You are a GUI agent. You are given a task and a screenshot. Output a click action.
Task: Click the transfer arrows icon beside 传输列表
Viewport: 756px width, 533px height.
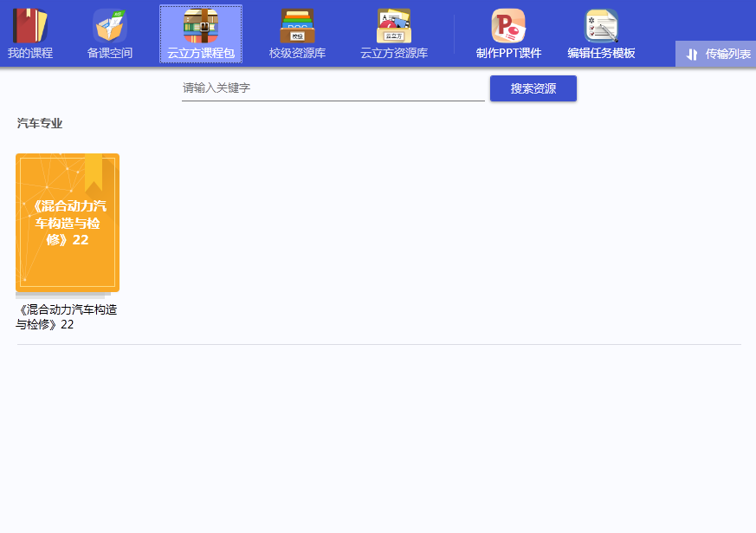pos(692,55)
